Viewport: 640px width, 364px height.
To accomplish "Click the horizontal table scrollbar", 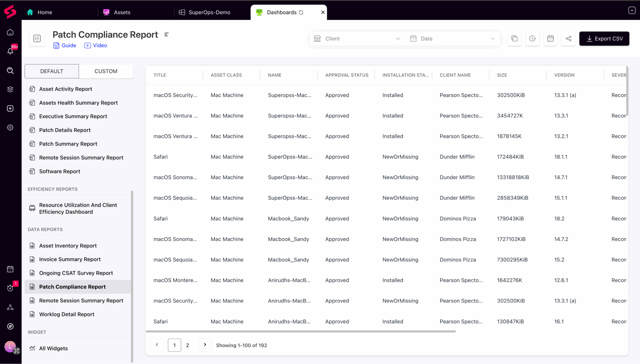I will tap(301, 331).
